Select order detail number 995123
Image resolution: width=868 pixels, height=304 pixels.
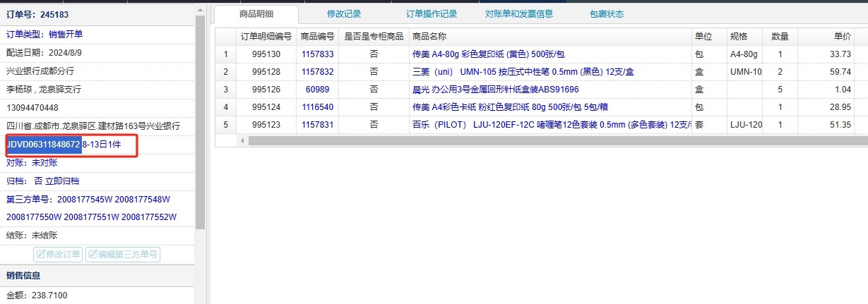[x=266, y=125]
